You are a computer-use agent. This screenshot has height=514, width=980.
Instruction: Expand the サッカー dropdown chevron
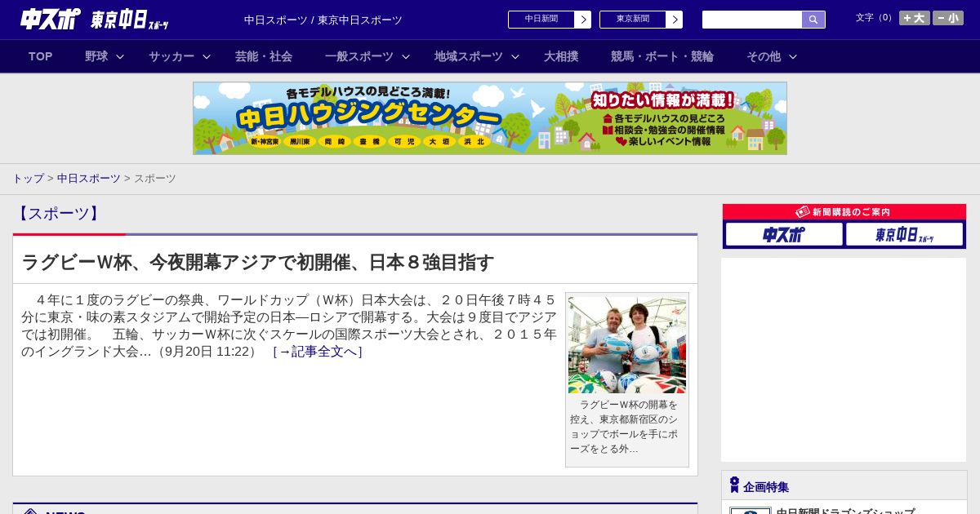[207, 56]
